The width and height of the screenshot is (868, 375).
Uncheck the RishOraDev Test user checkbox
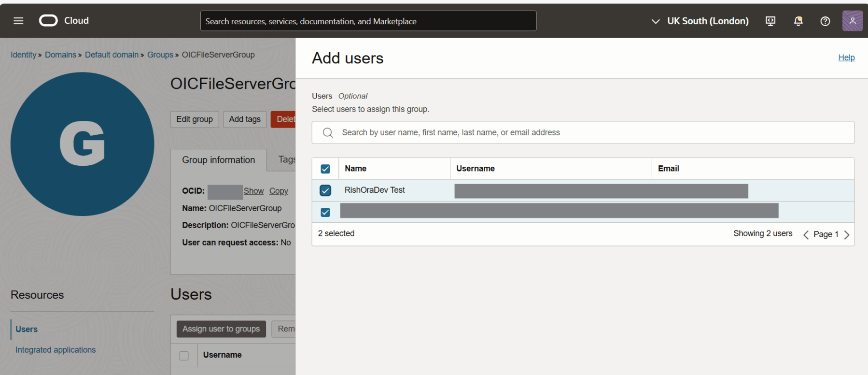pos(325,190)
